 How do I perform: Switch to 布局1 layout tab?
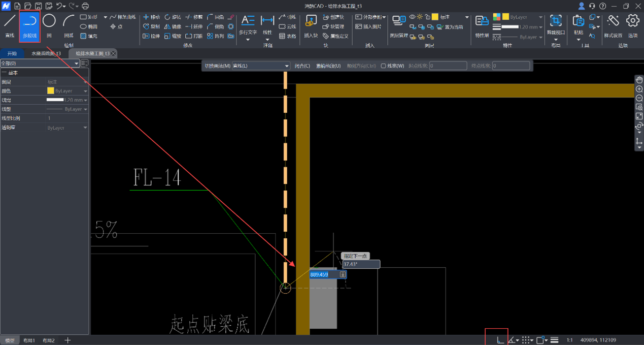pos(29,340)
